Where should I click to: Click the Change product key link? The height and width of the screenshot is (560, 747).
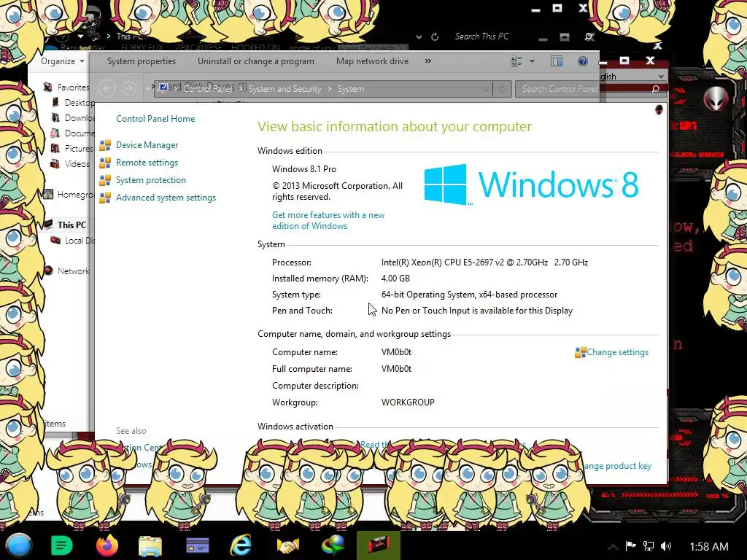coord(618,466)
